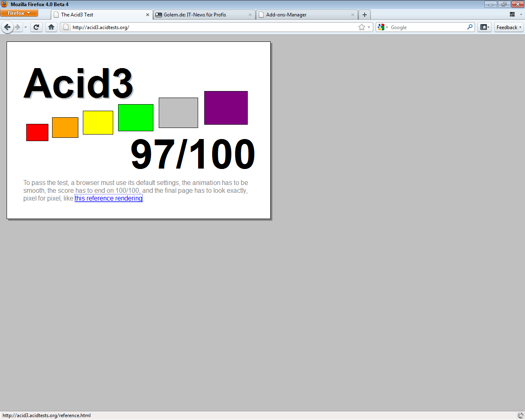Open a new tab with the plus button
Viewport: 525px width, 420px height.
point(364,14)
